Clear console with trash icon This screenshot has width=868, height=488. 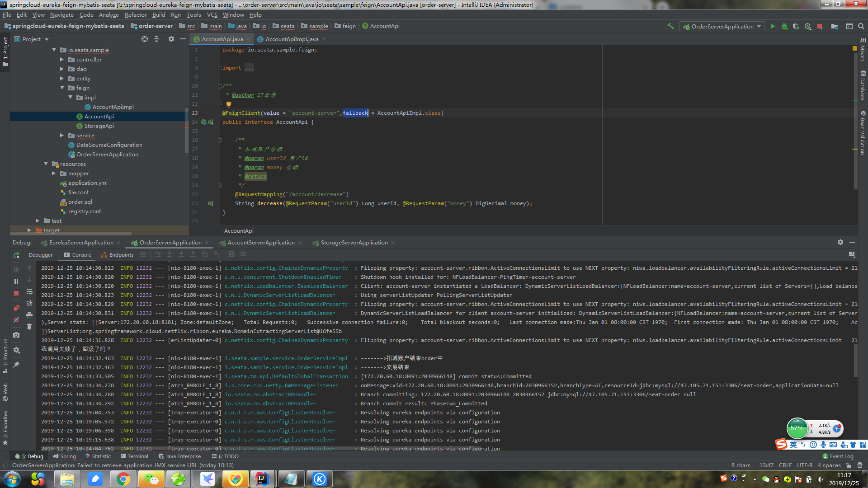click(29, 327)
